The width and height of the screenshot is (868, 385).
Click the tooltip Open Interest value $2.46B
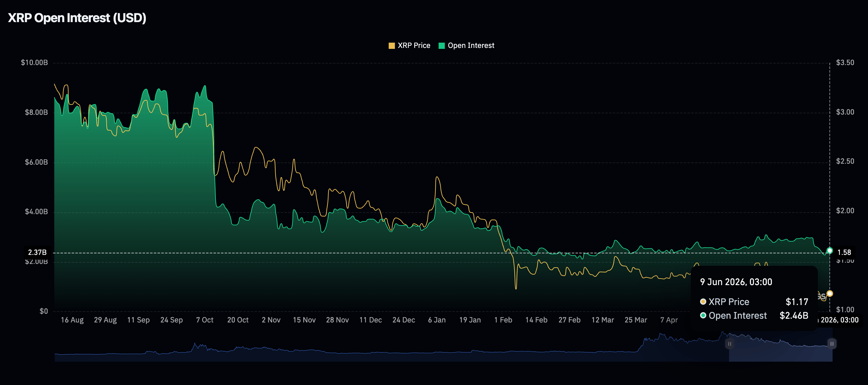point(794,316)
